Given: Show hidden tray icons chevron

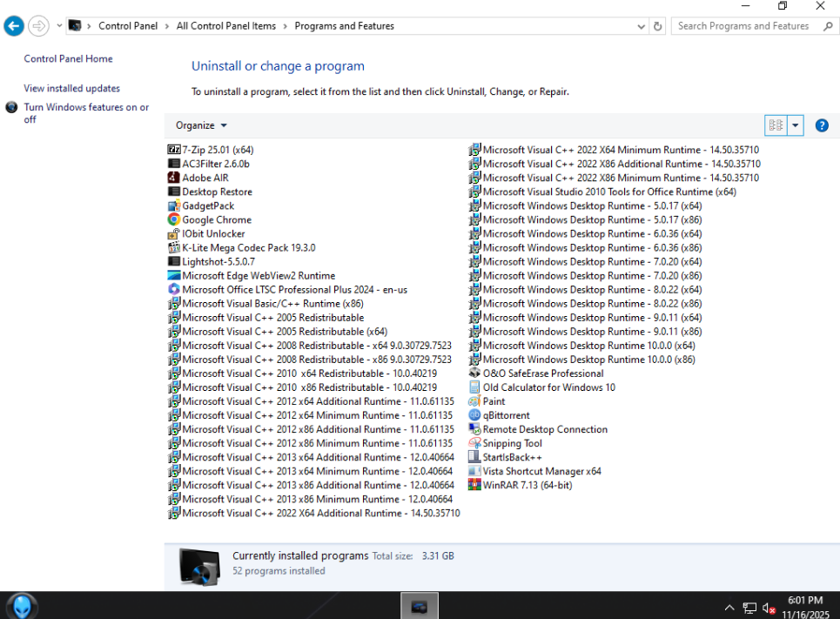Looking at the screenshot, I should coord(729,608).
